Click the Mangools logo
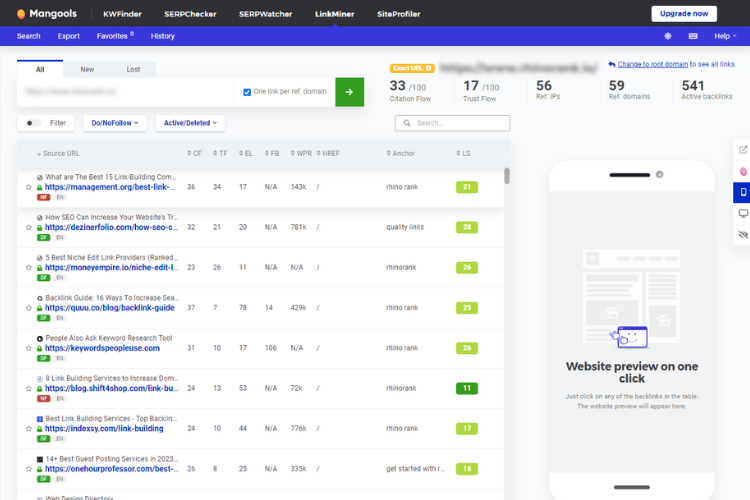Viewport: 750px width, 500px height. tap(46, 13)
